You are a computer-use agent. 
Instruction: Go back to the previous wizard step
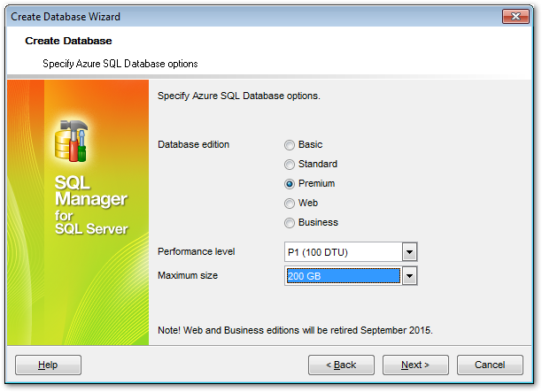[x=341, y=365]
